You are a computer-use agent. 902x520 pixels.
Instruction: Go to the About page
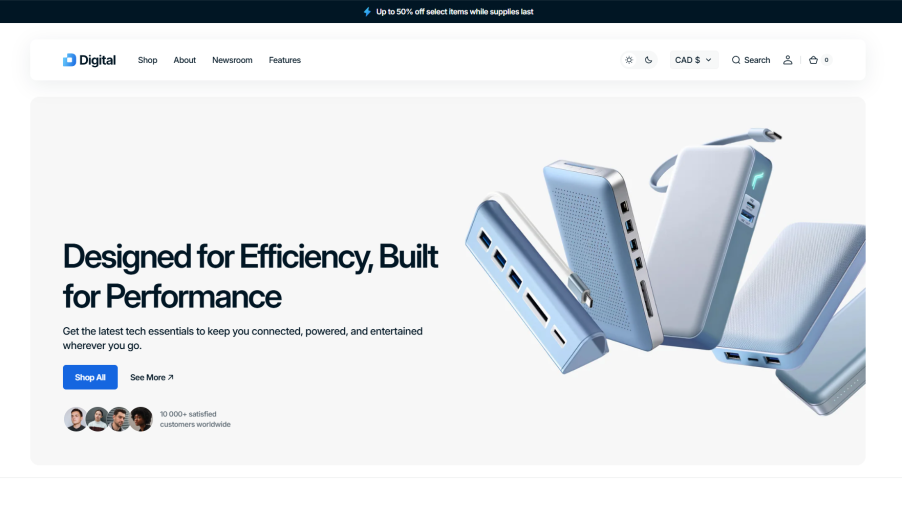[x=185, y=60]
